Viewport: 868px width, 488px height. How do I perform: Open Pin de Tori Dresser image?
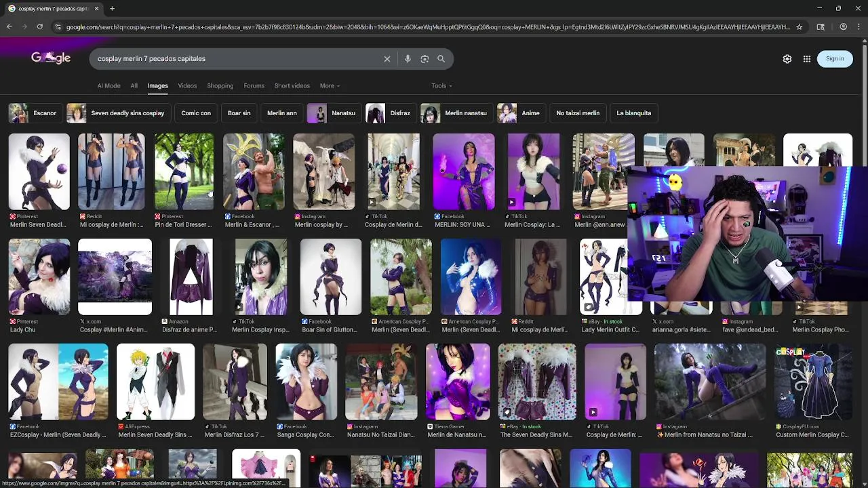coord(184,172)
